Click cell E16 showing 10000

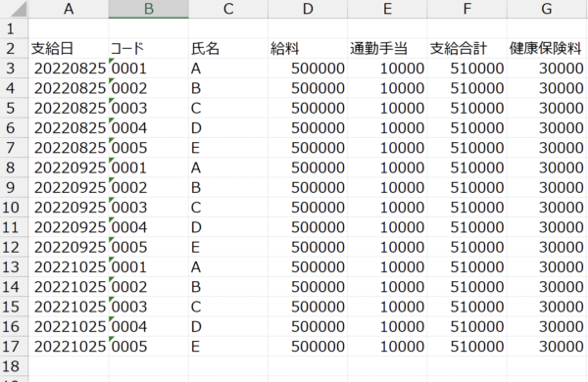(x=387, y=326)
